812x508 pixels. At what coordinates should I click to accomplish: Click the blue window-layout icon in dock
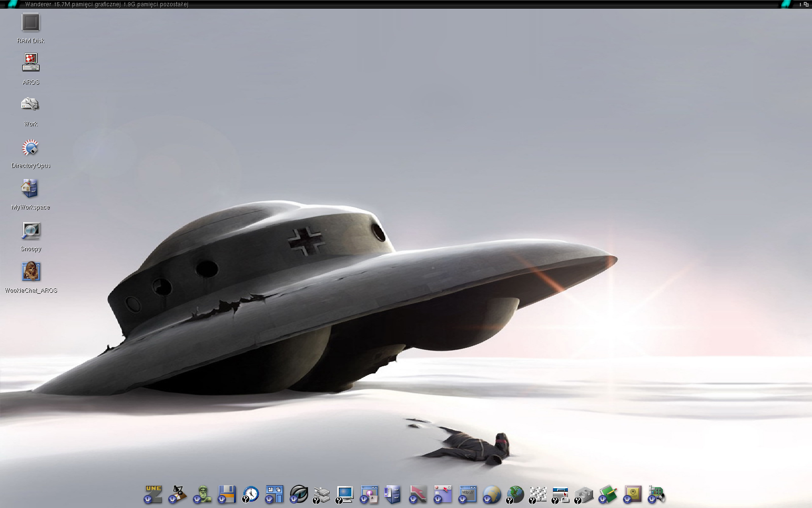coord(274,494)
